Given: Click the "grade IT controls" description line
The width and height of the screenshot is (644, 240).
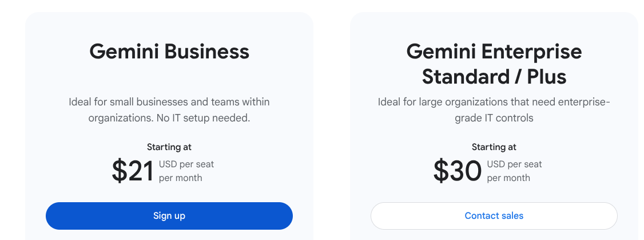Looking at the screenshot, I should [494, 118].
